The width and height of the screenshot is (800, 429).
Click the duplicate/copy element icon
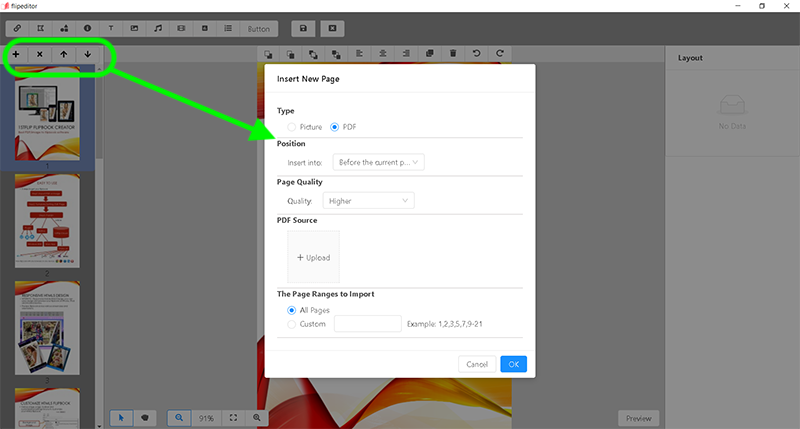pos(430,54)
